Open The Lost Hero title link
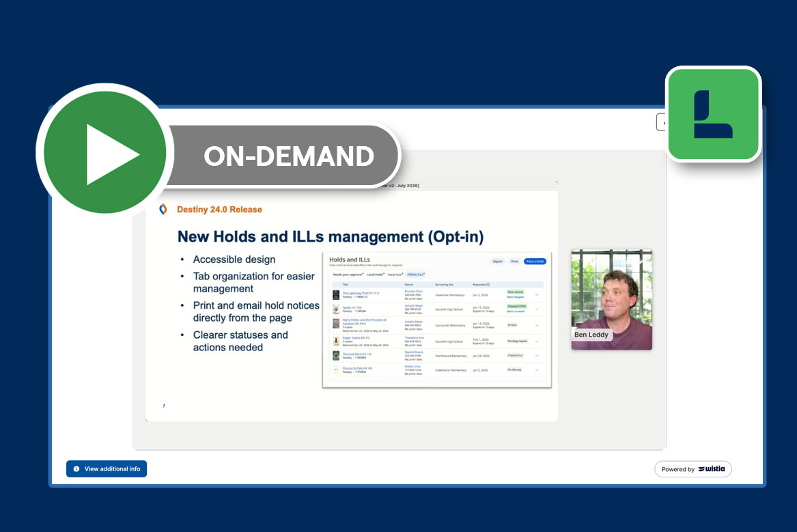 352,354
